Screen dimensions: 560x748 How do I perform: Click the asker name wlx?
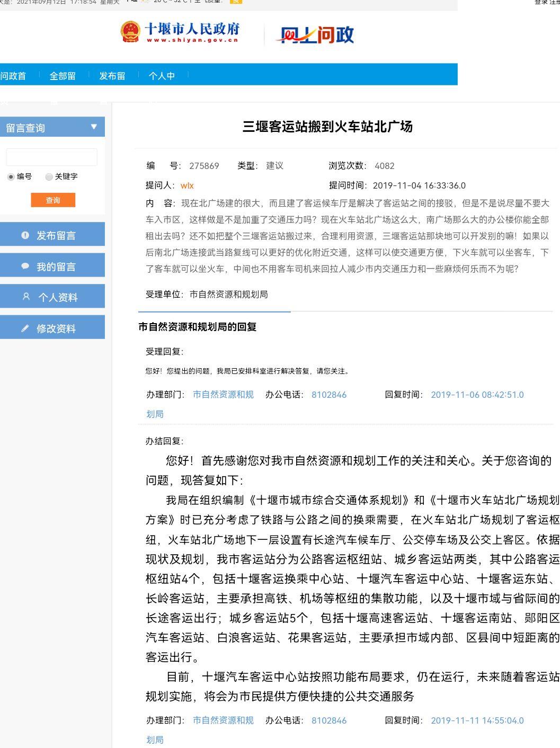click(187, 185)
